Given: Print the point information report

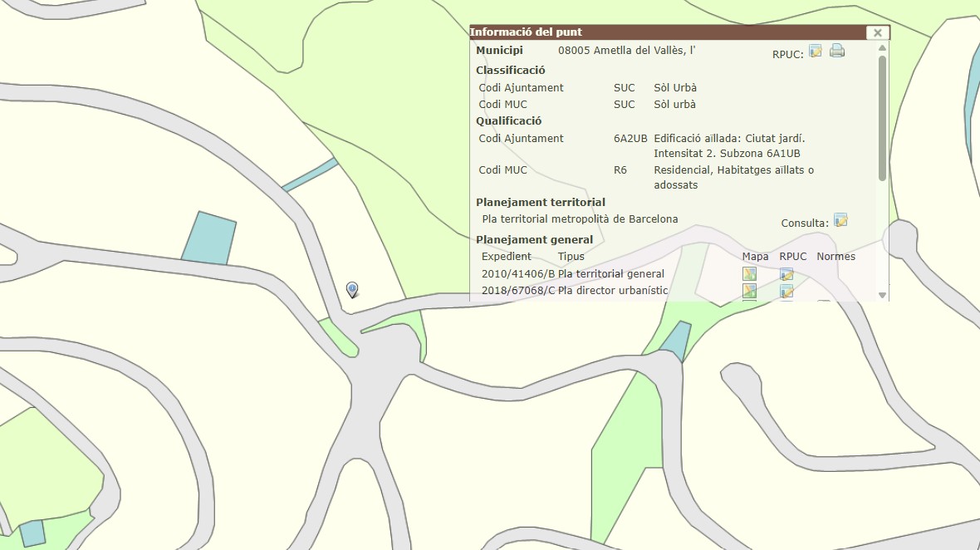Looking at the screenshot, I should [837, 52].
